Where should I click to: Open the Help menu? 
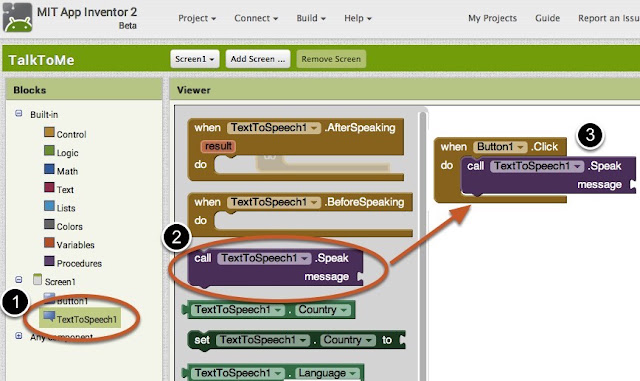[x=358, y=18]
